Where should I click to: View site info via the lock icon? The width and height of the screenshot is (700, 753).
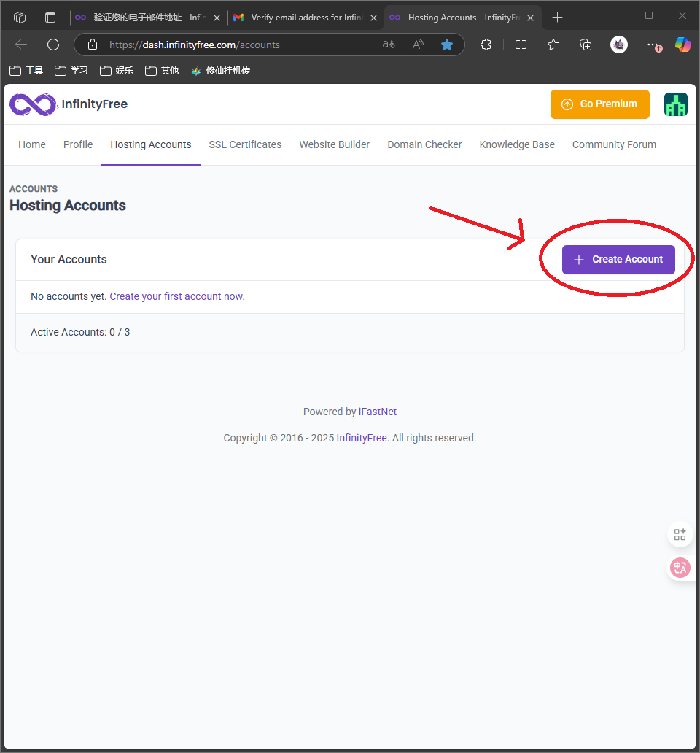pyautogui.click(x=93, y=45)
